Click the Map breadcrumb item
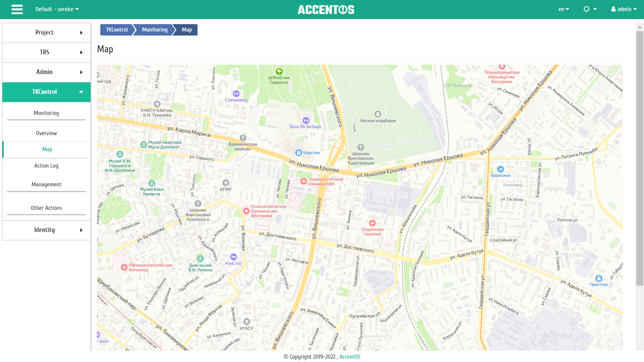 click(187, 29)
